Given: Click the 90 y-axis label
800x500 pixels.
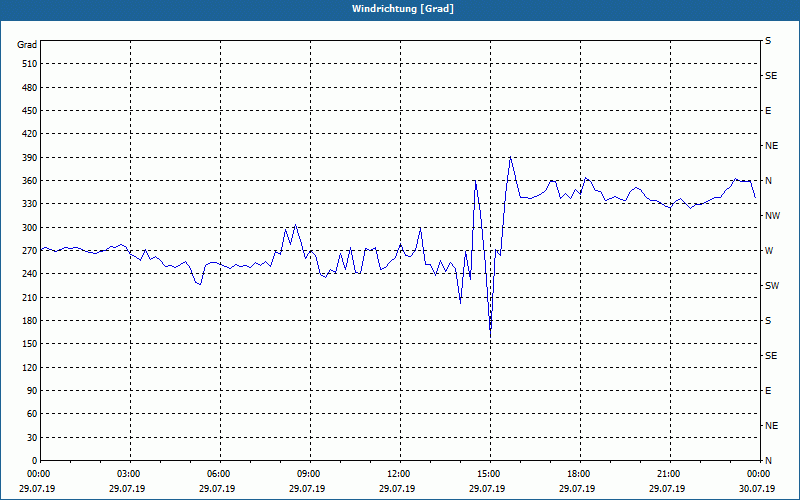Looking at the screenshot, I should click(x=31, y=391).
